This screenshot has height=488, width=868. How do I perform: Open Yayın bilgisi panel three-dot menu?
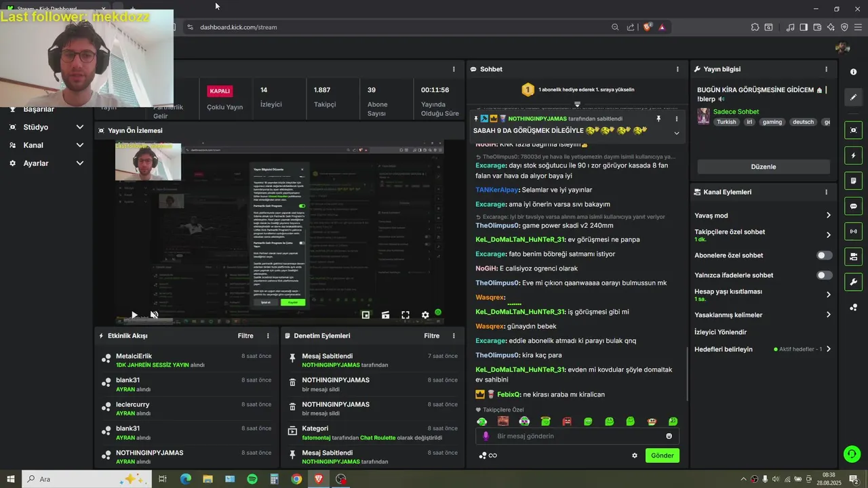tap(826, 69)
